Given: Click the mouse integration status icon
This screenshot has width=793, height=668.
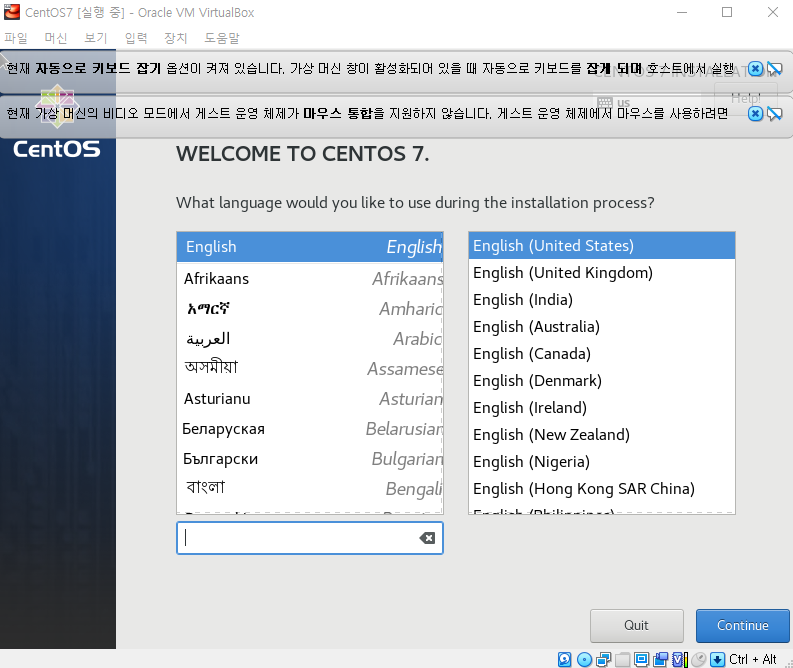Looking at the screenshot, I should (698, 659).
